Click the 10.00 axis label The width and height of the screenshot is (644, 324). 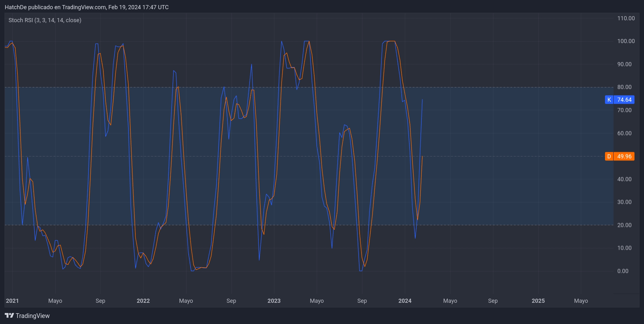(x=624, y=248)
